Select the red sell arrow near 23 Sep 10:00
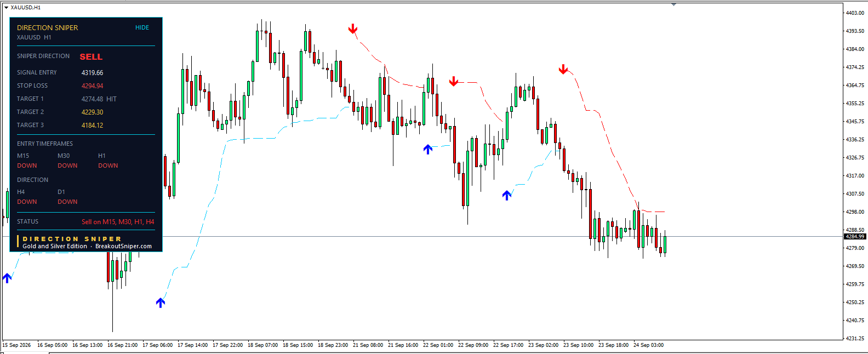This screenshot has height=354, width=868. click(x=563, y=69)
